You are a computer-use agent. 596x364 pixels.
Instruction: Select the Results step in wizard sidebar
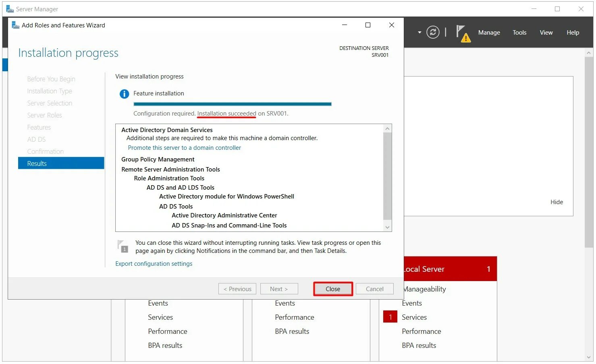point(61,163)
